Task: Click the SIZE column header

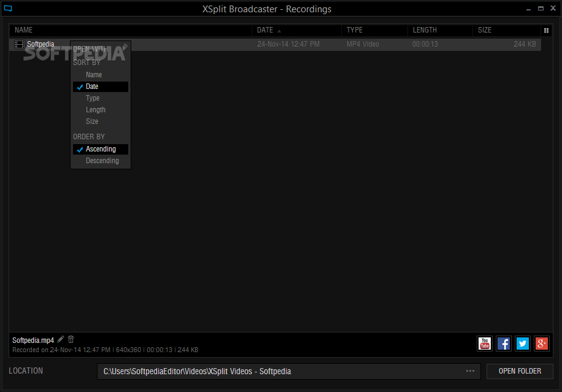Action: (x=506, y=30)
